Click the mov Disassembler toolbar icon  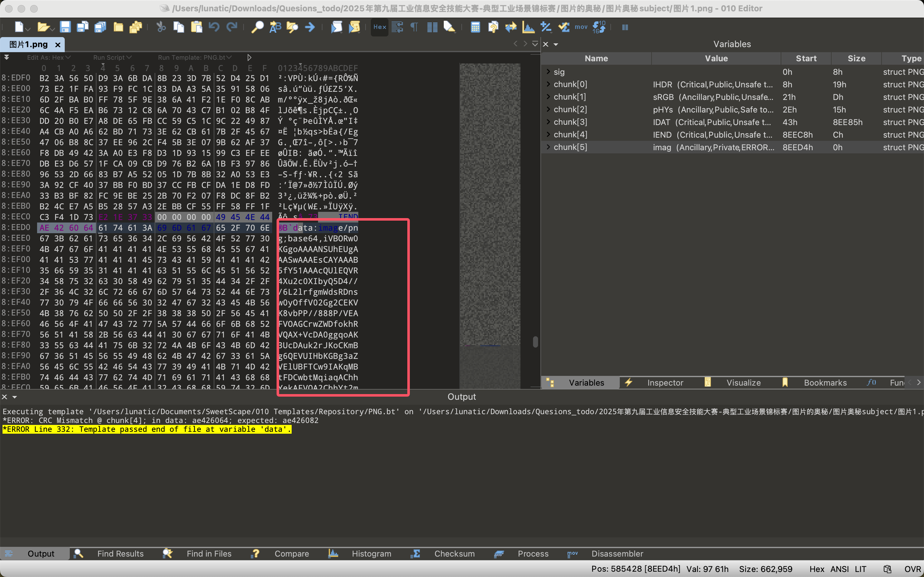[581, 27]
